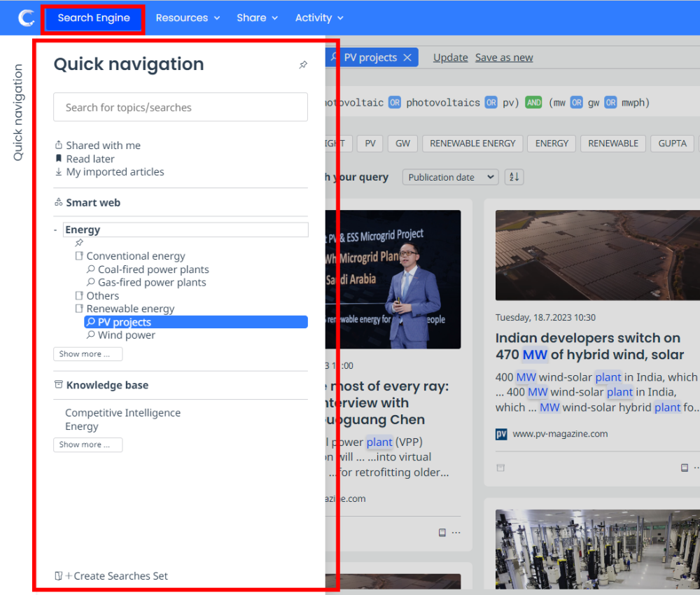Switch to the Search Engine tab
This screenshot has height=595, width=700.
tap(93, 17)
